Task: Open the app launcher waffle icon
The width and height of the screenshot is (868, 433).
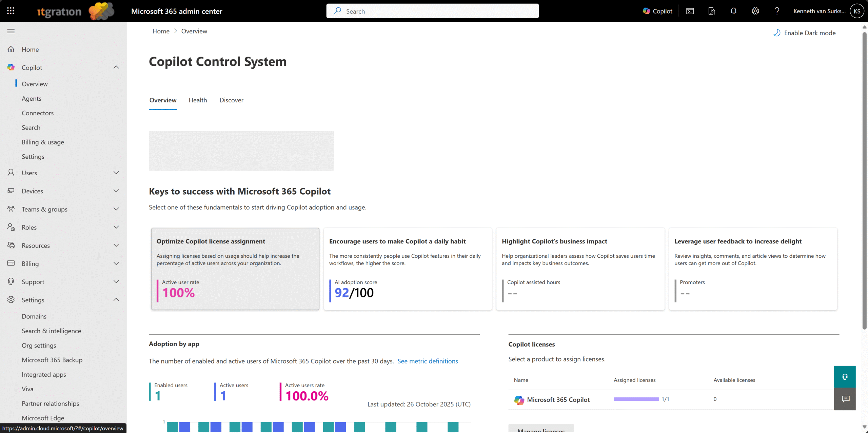Action: 11,11
